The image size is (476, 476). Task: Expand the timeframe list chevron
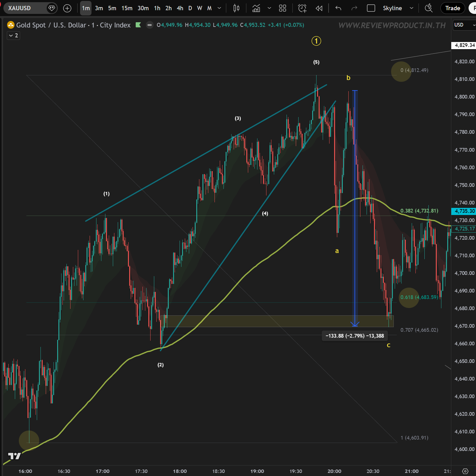pyautogui.click(x=219, y=8)
